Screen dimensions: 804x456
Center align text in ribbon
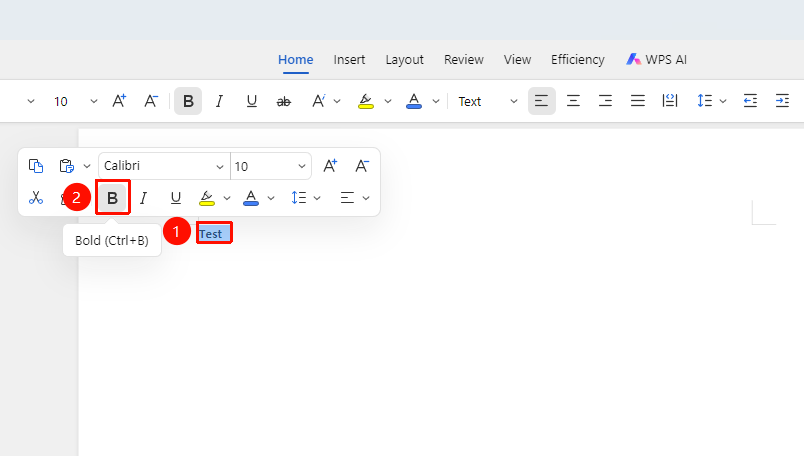coord(573,101)
